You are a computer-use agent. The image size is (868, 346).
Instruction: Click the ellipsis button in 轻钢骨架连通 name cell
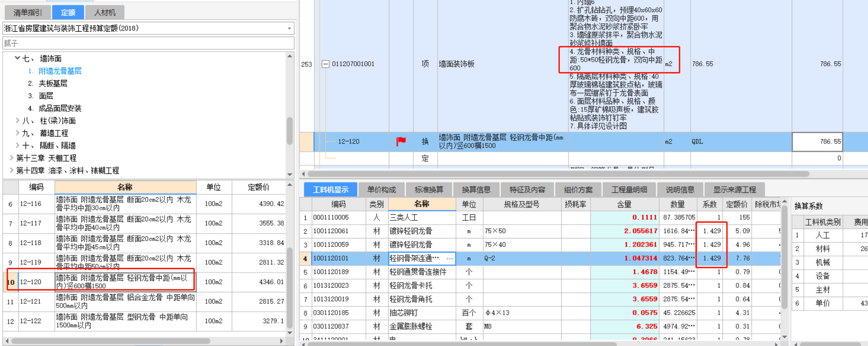pos(449,259)
